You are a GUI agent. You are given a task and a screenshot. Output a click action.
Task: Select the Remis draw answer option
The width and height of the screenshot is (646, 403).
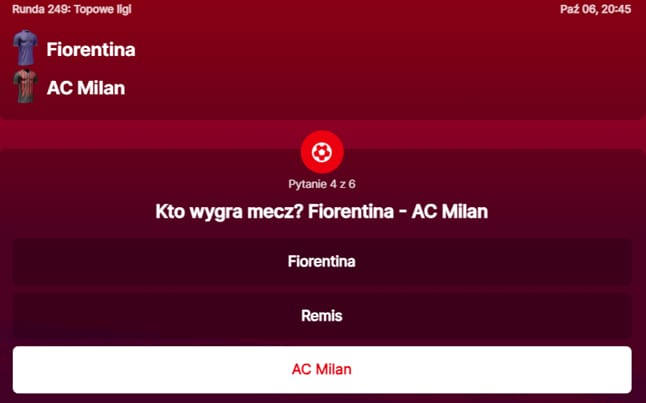pyautogui.click(x=321, y=316)
